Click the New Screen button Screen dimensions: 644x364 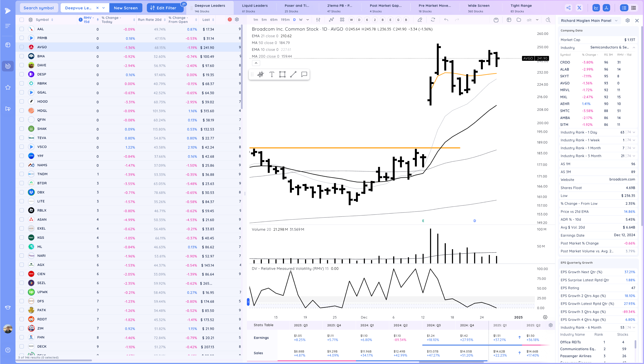[126, 8]
